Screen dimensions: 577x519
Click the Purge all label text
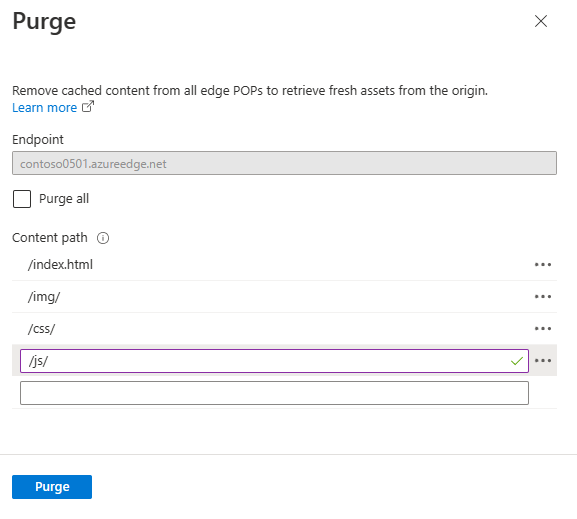[x=64, y=199]
